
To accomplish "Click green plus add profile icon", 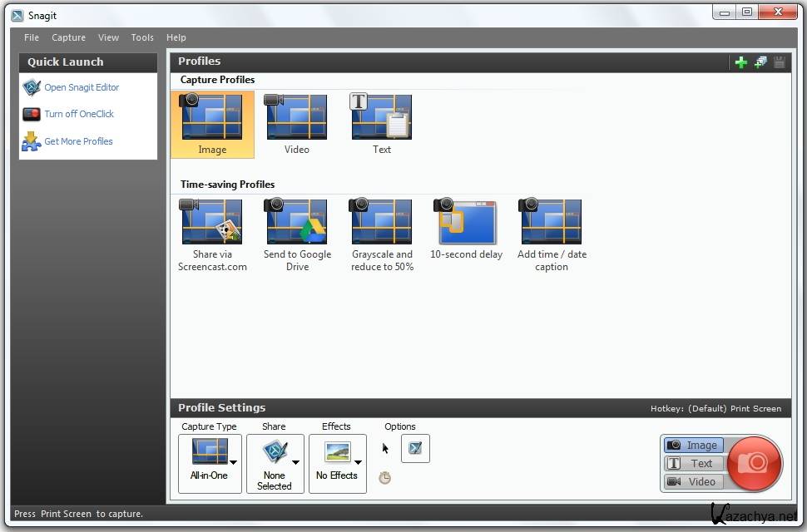I will tap(740, 62).
